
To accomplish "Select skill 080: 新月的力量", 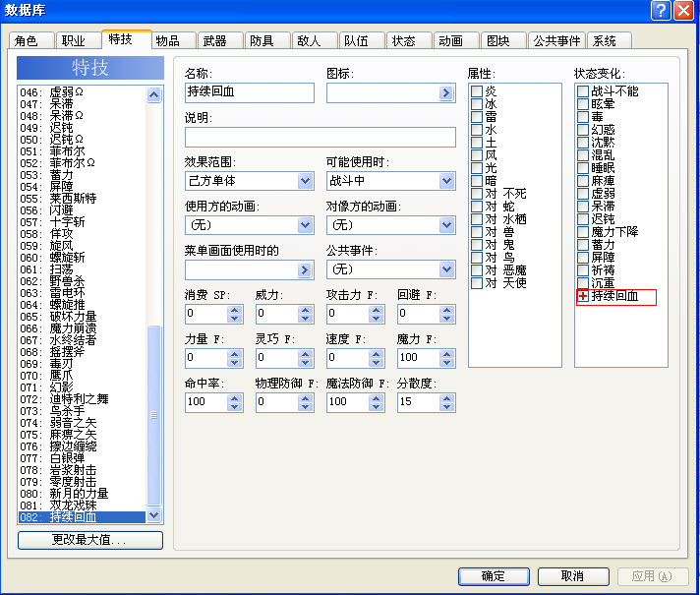I will [x=82, y=494].
